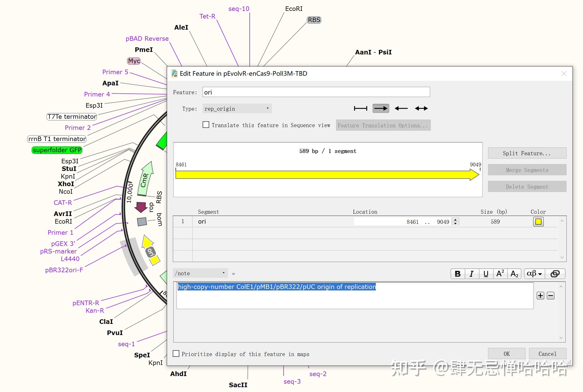Click superfolder GFP label on map
583x392 pixels.
(57, 150)
